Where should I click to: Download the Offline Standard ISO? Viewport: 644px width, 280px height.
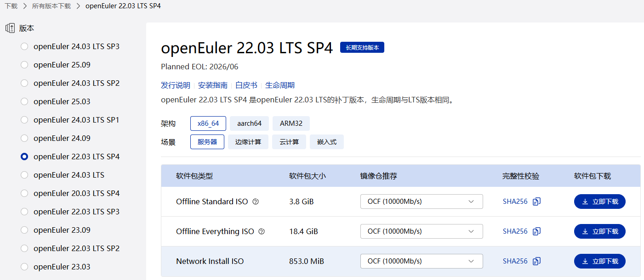tap(599, 202)
